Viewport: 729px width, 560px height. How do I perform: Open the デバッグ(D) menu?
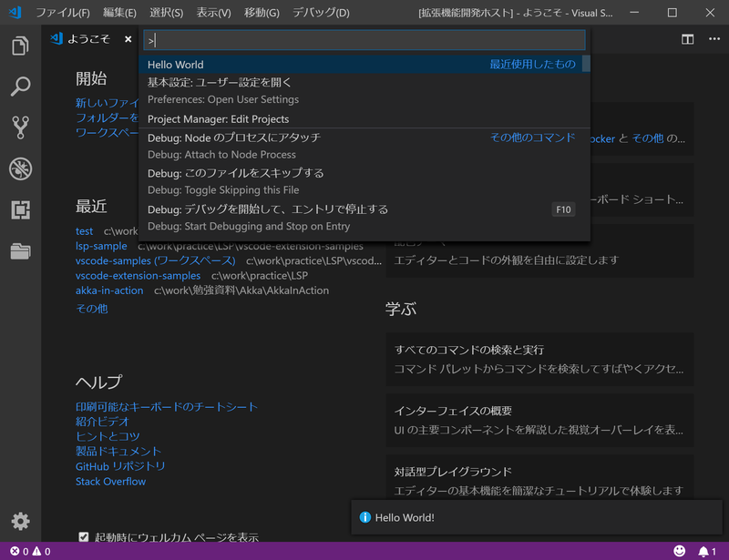pyautogui.click(x=321, y=13)
